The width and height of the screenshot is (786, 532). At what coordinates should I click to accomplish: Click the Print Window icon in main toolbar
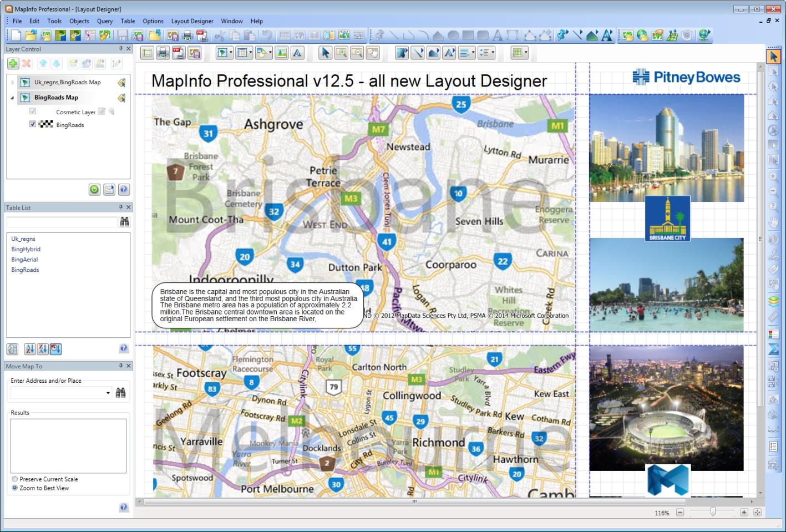187,36
